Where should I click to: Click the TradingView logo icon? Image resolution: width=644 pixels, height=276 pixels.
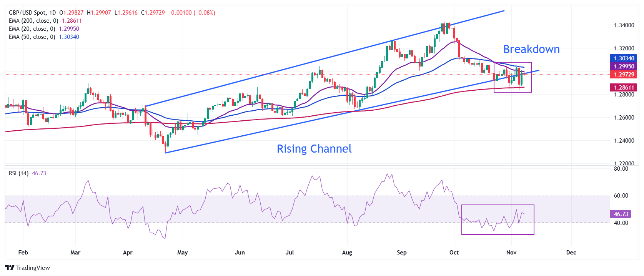(x=10, y=268)
